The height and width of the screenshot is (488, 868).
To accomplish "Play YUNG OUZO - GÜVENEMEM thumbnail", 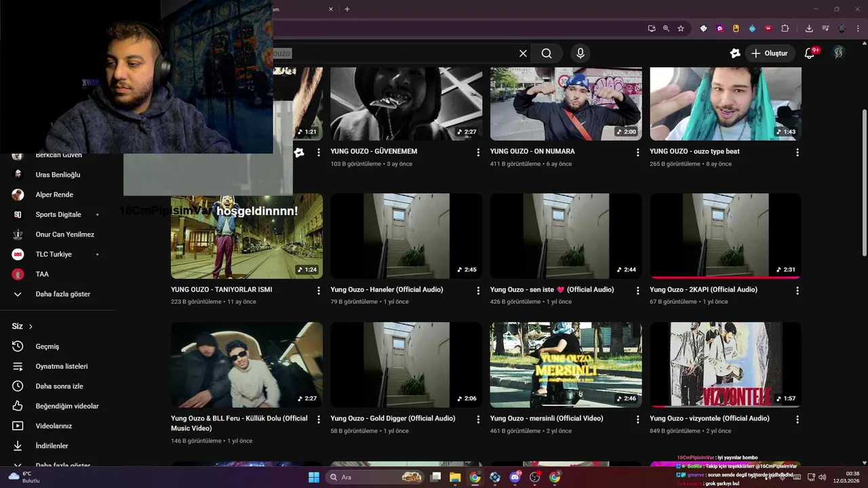I will (406, 104).
